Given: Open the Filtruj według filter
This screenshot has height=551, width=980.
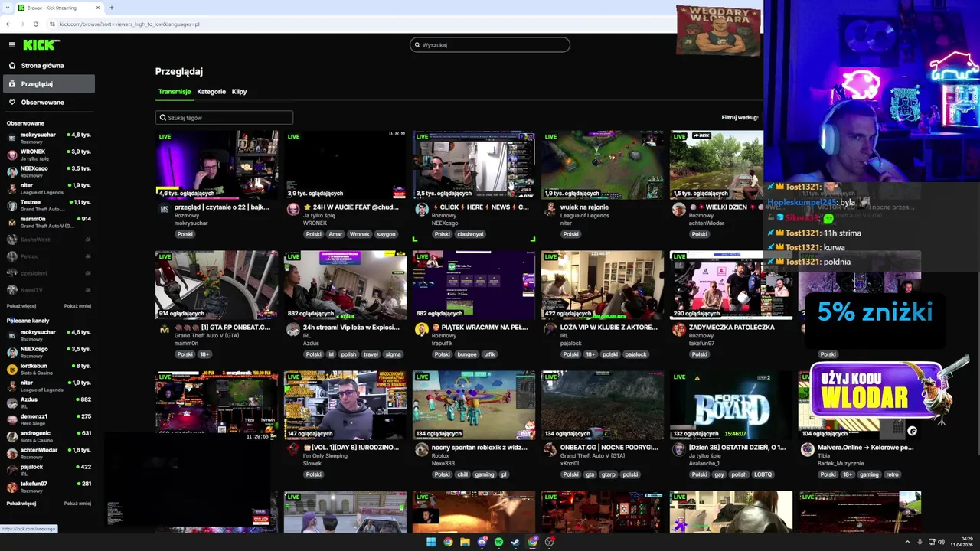Looking at the screenshot, I should (740, 118).
